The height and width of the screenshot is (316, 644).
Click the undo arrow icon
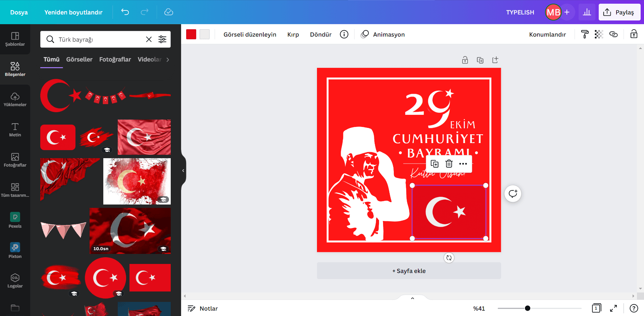125,12
